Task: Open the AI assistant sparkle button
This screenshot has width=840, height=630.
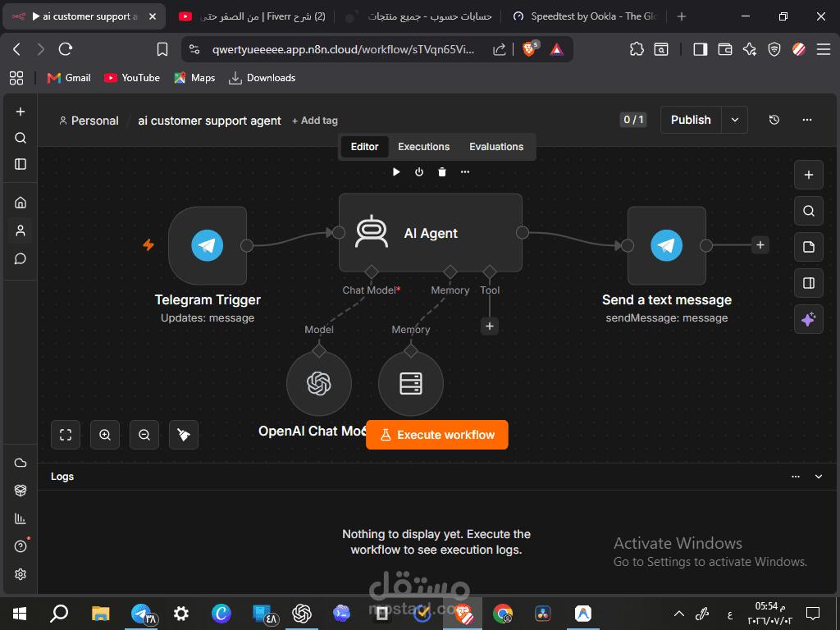Action: click(x=808, y=319)
